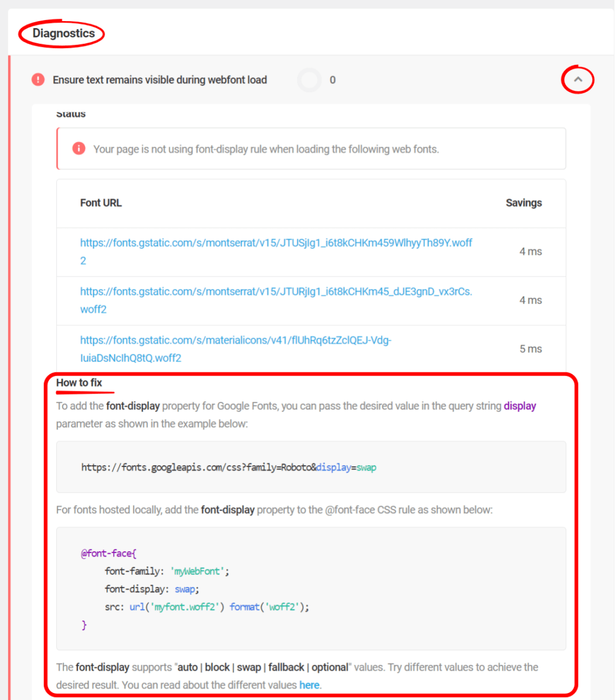Click the 'Diagnostics' section heading
The width and height of the screenshot is (615, 700).
[x=63, y=33]
